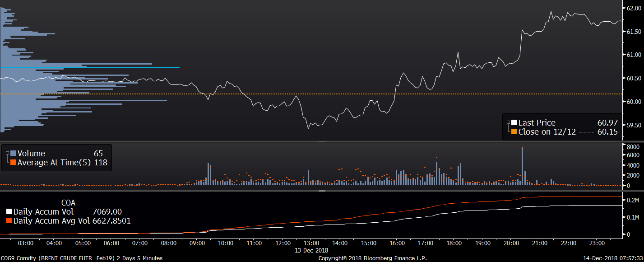The image size is (644, 262).
Task: Select the Average At Time(5) legend label
Action: (x=54, y=163)
